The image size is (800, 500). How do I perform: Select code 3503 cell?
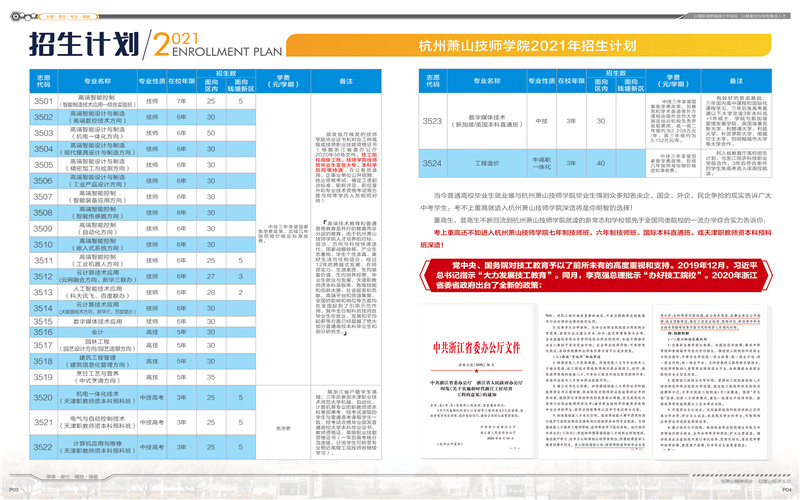coord(43,133)
